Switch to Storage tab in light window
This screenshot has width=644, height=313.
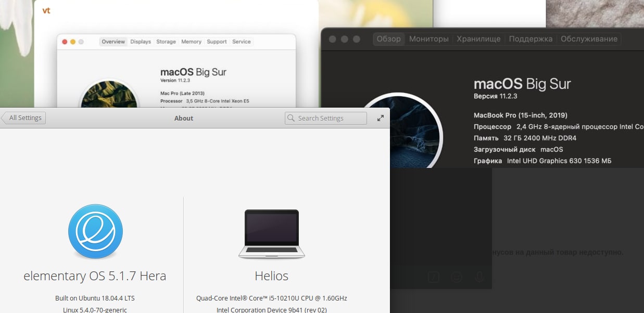click(x=166, y=42)
